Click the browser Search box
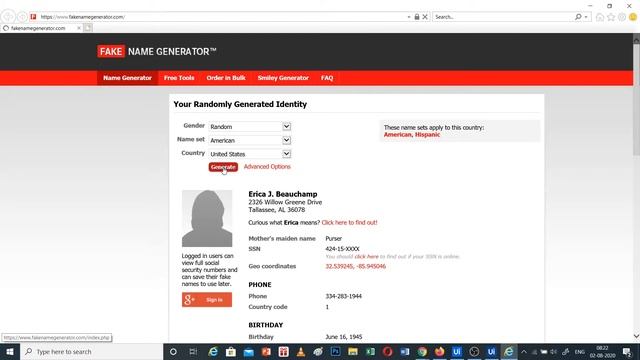 (503, 17)
